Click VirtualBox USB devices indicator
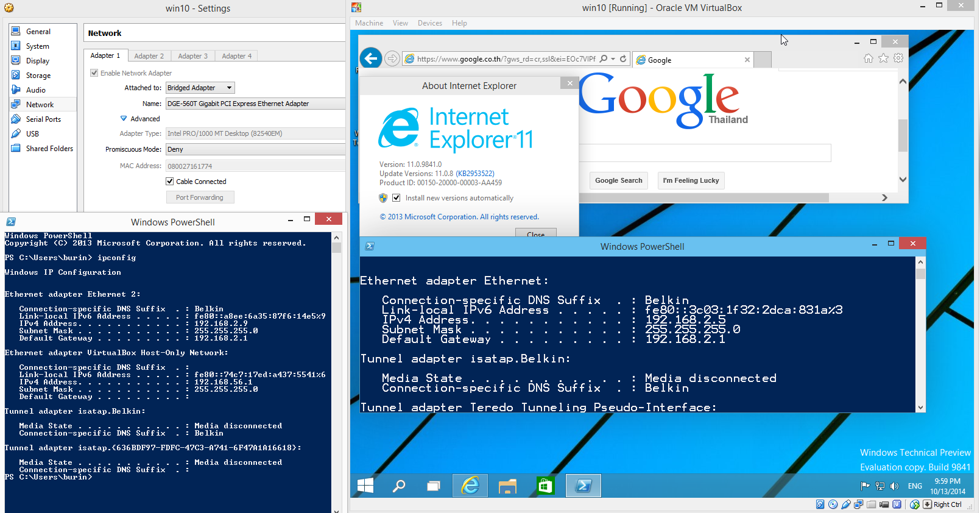 pos(846,504)
